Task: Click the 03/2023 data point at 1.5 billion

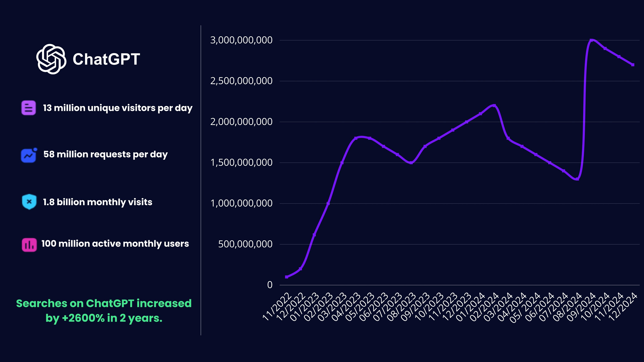Action: 342,163
